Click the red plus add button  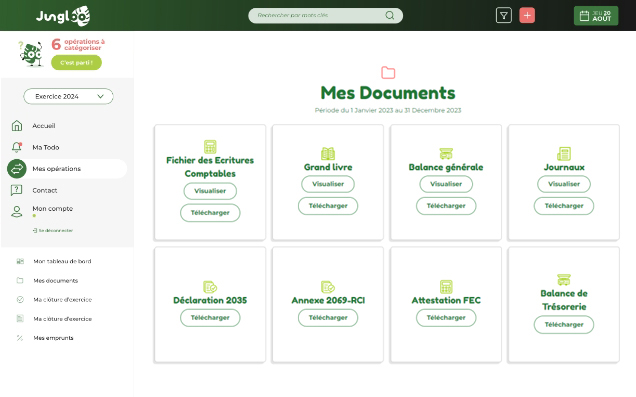click(527, 15)
